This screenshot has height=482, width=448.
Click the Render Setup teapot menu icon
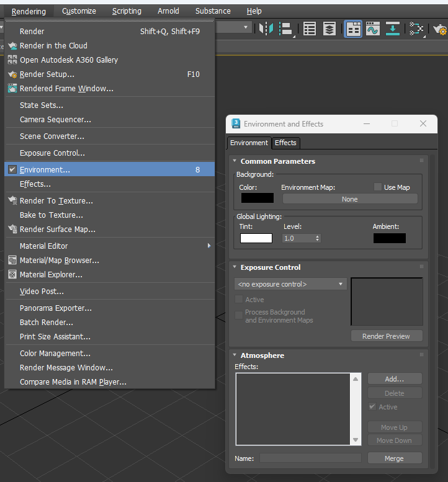click(x=12, y=74)
